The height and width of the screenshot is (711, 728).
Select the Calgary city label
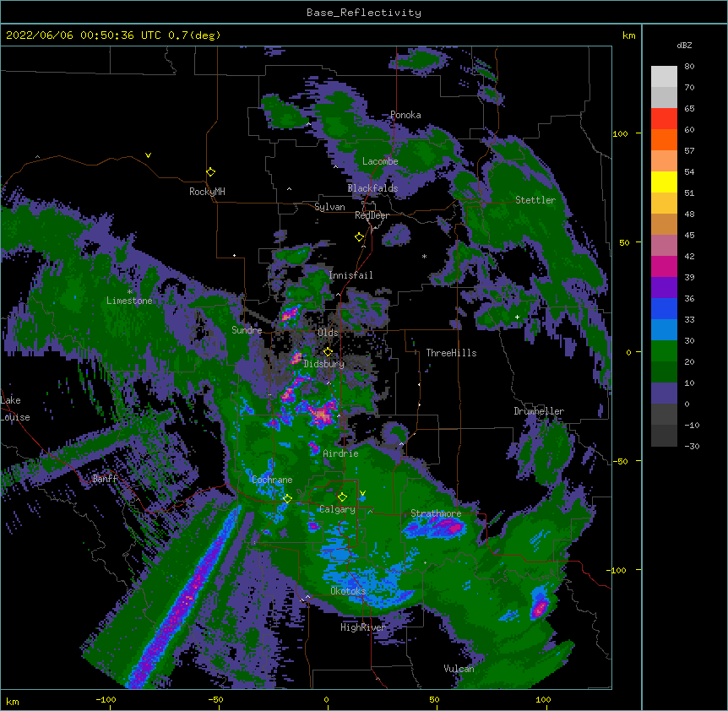point(337,509)
